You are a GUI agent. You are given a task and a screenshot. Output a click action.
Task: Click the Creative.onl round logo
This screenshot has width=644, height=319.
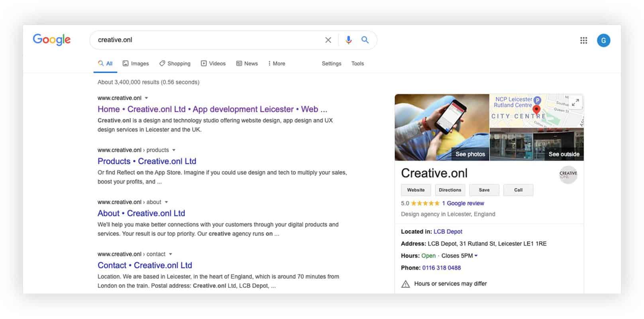pyautogui.click(x=568, y=174)
